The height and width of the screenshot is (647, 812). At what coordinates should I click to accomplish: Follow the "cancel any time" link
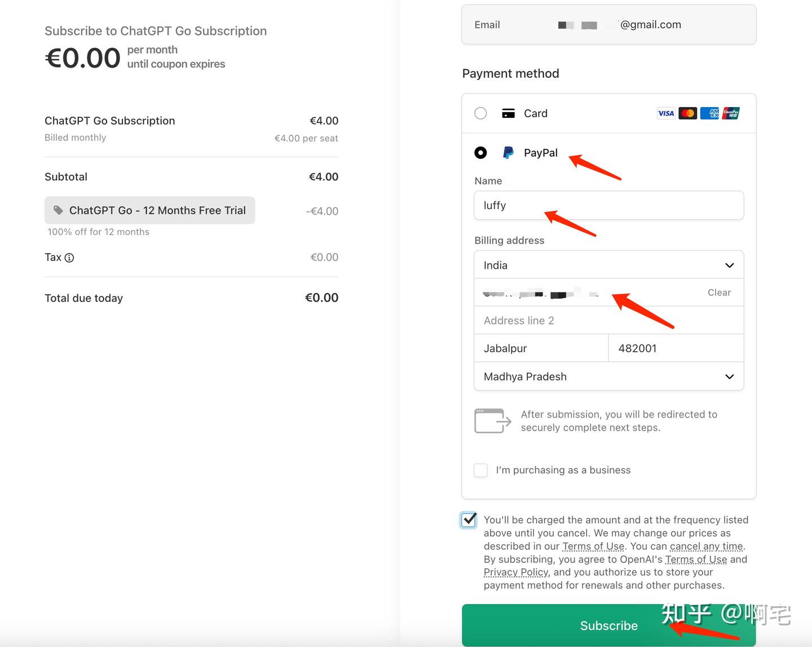click(x=706, y=546)
